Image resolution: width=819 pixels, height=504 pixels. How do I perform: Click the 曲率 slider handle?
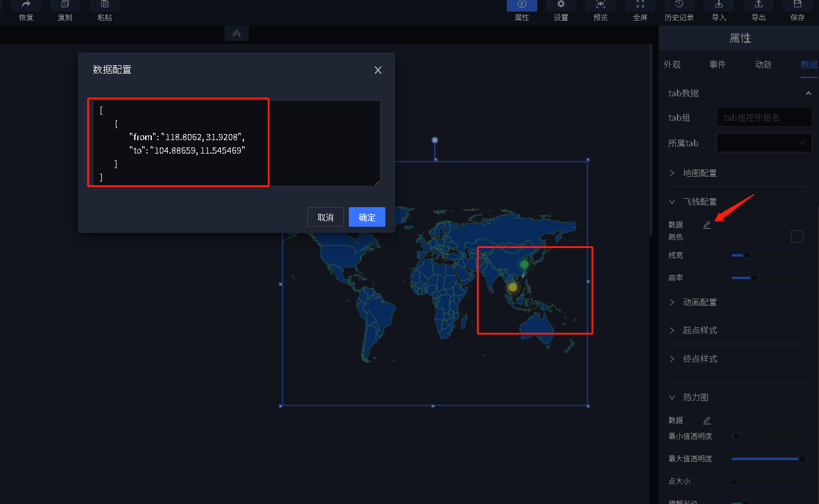(754, 278)
